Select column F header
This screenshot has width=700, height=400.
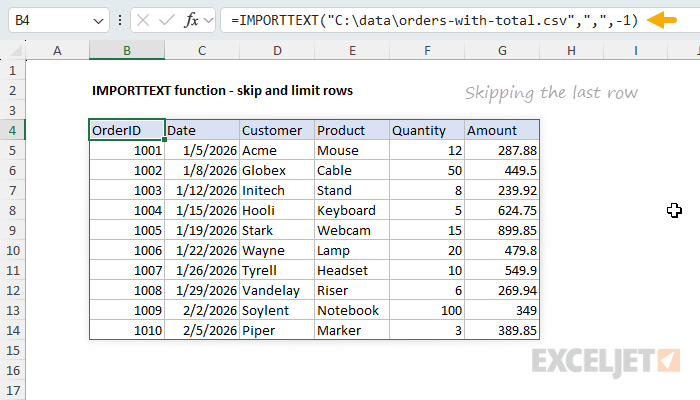pos(427,51)
